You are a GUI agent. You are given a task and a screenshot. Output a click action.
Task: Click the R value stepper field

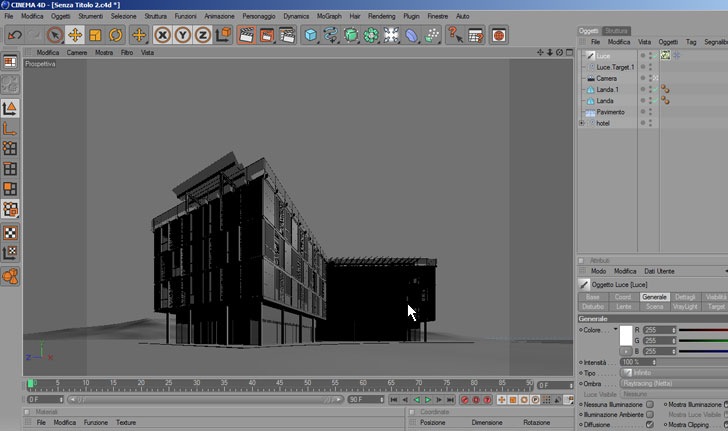(660, 330)
